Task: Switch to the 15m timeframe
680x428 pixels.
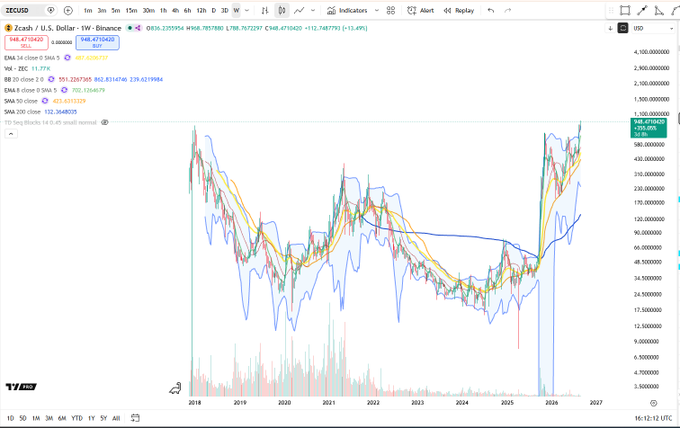Action: [x=131, y=10]
